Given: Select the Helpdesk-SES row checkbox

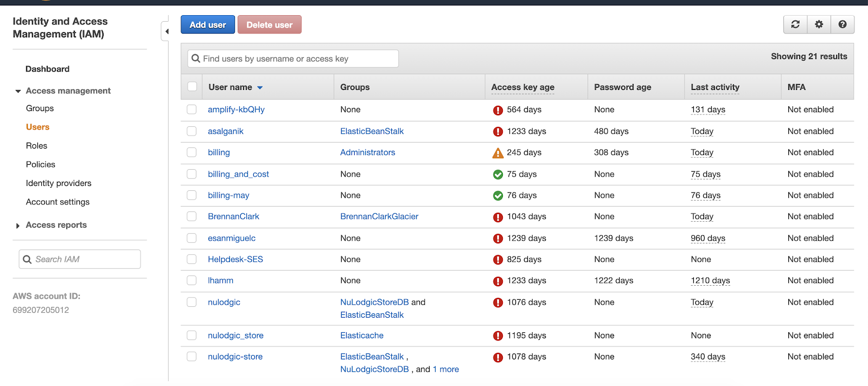Looking at the screenshot, I should click(x=192, y=259).
